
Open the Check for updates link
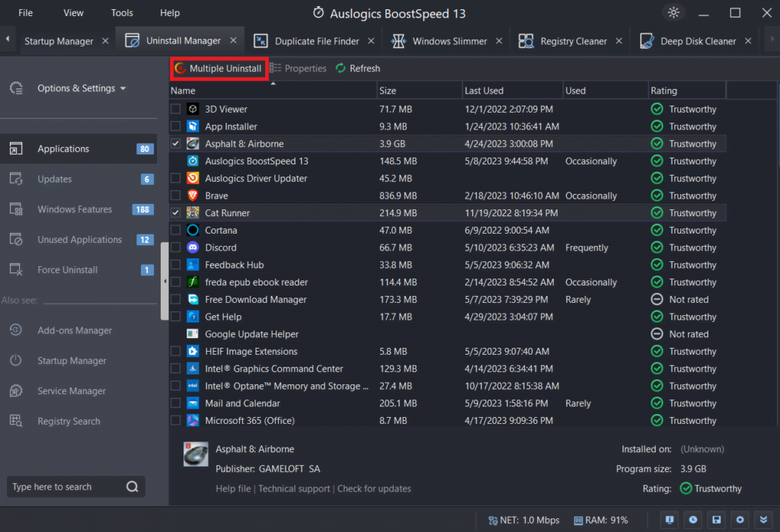point(374,489)
